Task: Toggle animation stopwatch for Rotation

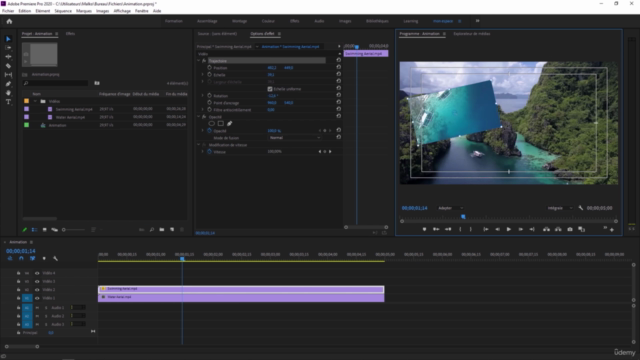Action: 209,95
